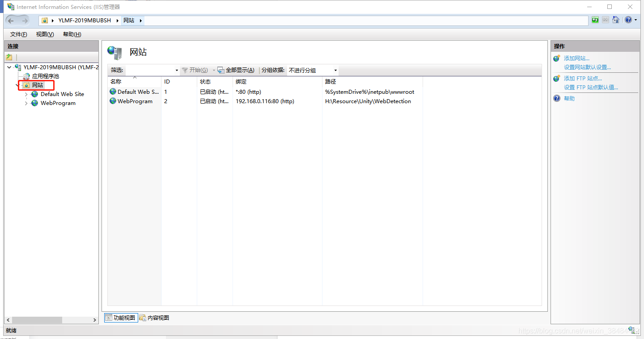644x339 pixels.
Task: Click the 添加 FTP 站点... link
Action: 583,79
